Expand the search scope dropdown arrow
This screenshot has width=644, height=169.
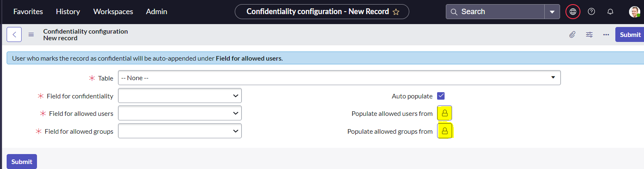point(552,12)
